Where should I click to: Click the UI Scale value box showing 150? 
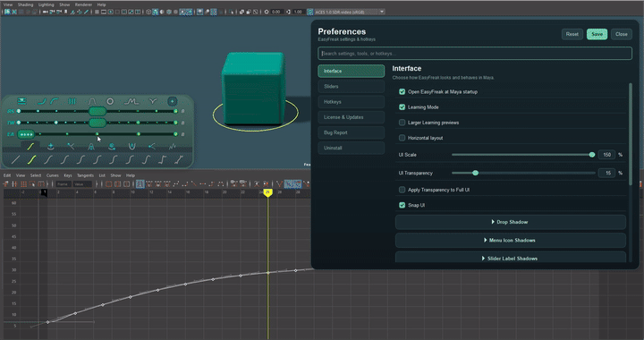pyautogui.click(x=606, y=155)
